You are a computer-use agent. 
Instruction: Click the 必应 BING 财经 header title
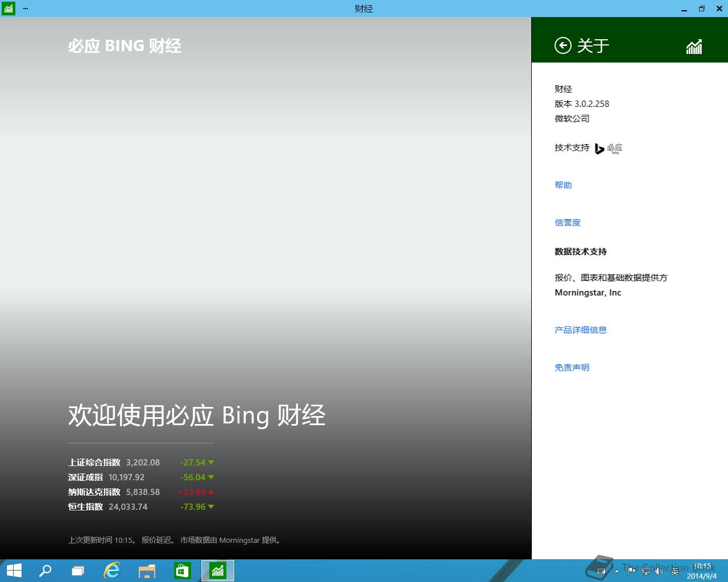[x=125, y=46]
